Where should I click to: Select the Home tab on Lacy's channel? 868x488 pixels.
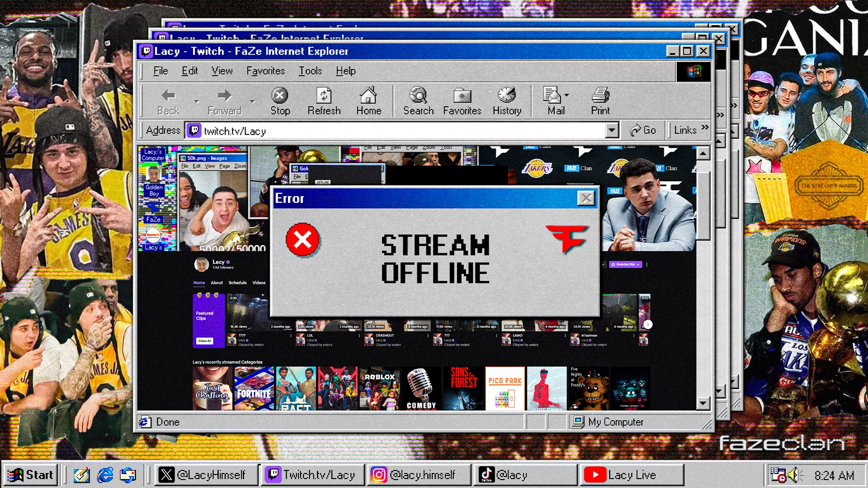199,283
